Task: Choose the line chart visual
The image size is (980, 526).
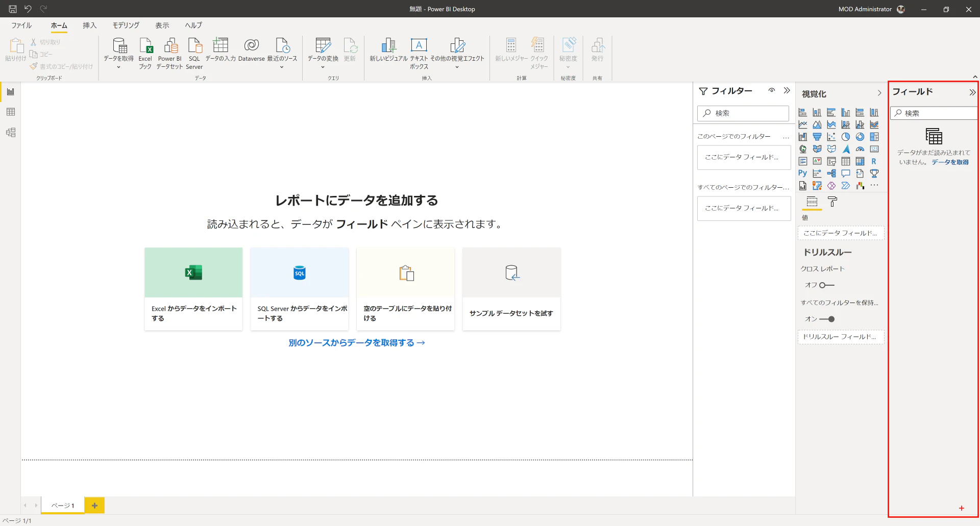Action: [803, 124]
